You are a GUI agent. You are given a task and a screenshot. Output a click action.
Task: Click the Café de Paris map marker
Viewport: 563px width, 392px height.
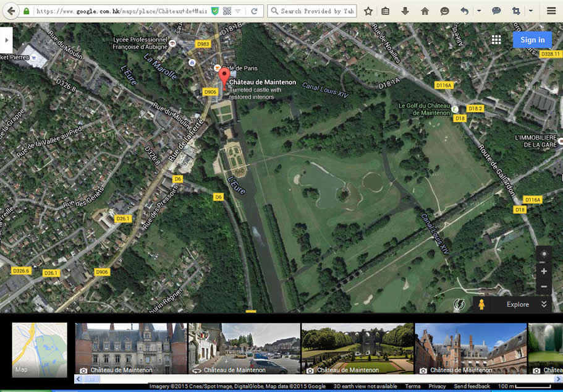click(x=217, y=68)
